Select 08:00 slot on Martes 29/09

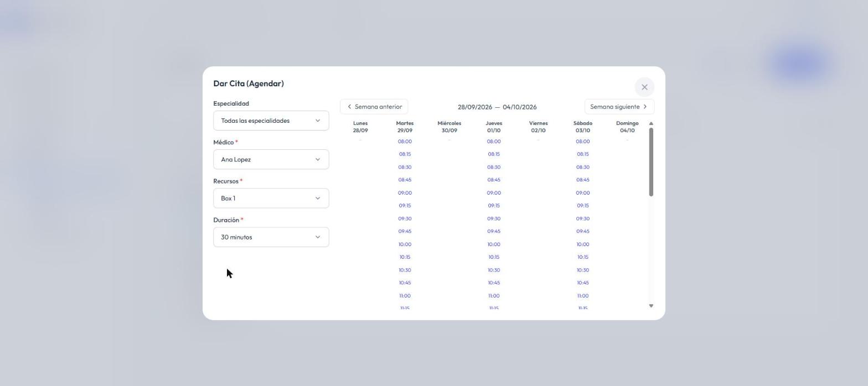coord(405,142)
